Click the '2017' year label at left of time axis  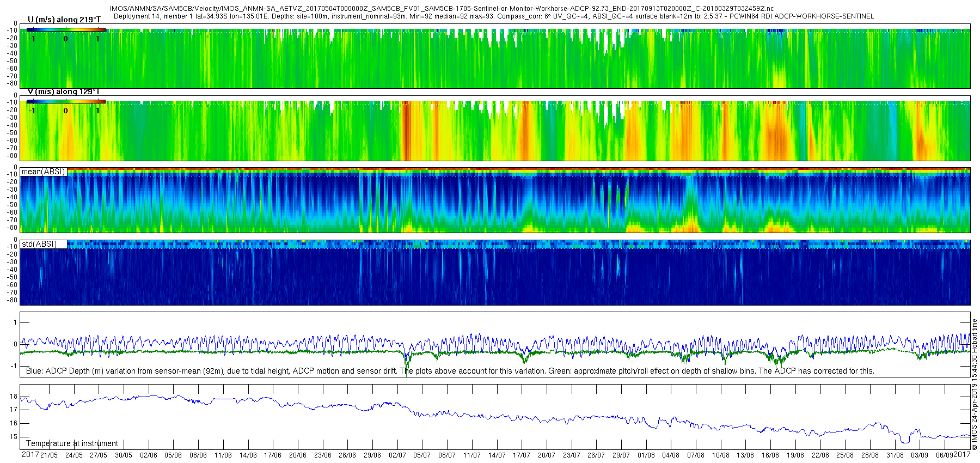point(30,455)
